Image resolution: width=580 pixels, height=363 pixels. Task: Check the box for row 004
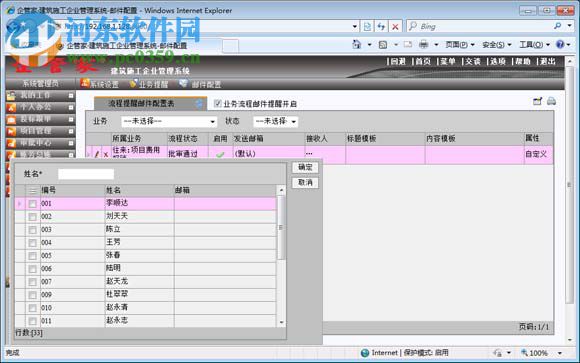33,243
